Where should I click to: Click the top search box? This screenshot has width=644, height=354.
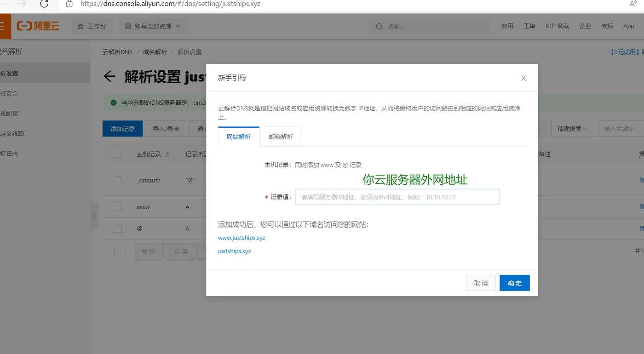pos(430,27)
